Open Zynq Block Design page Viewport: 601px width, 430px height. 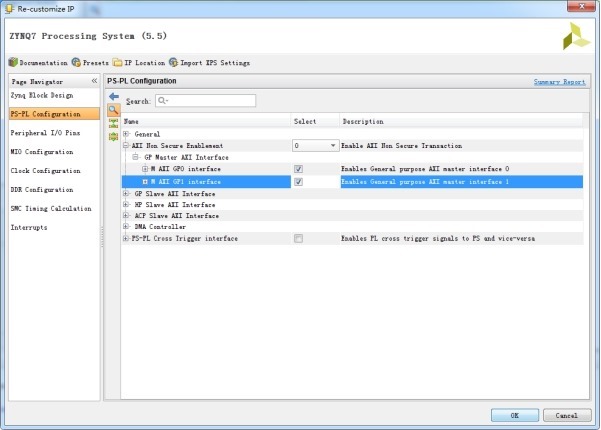[x=42, y=95]
